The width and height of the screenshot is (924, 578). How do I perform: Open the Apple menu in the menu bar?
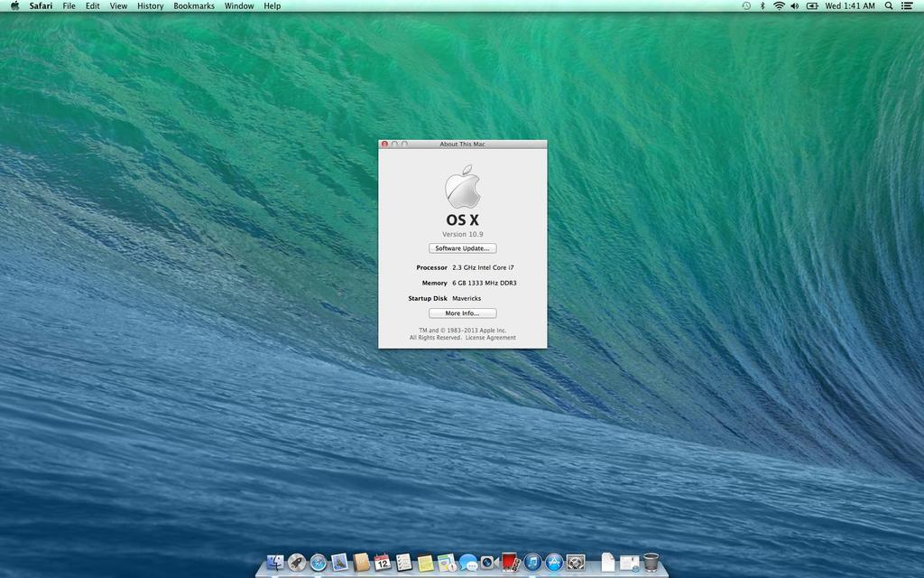click(14, 6)
